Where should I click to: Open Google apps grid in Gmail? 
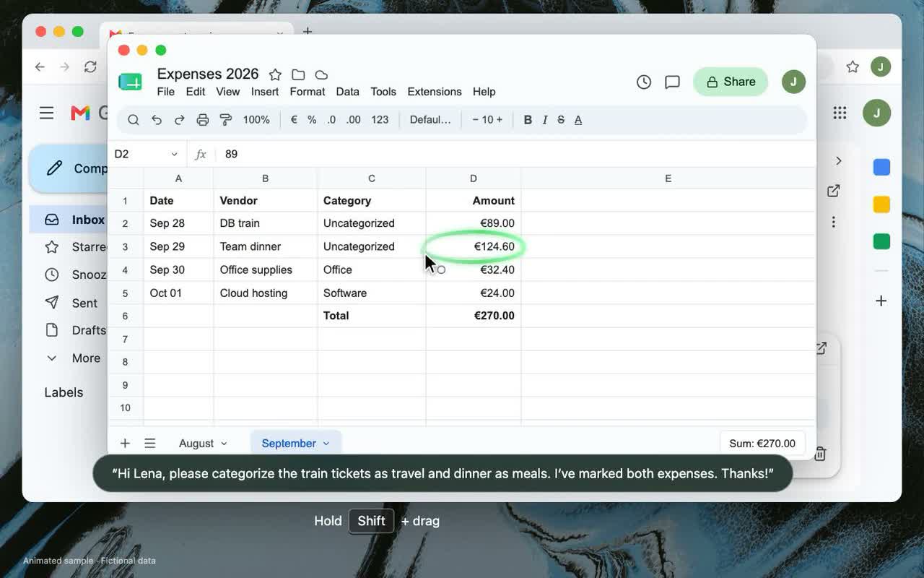click(x=840, y=113)
